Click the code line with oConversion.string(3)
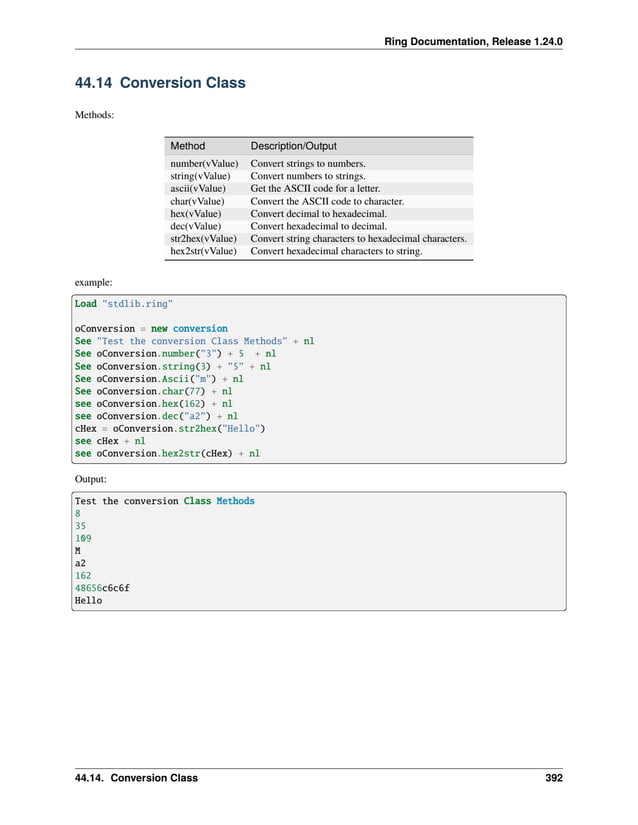 click(x=173, y=366)
